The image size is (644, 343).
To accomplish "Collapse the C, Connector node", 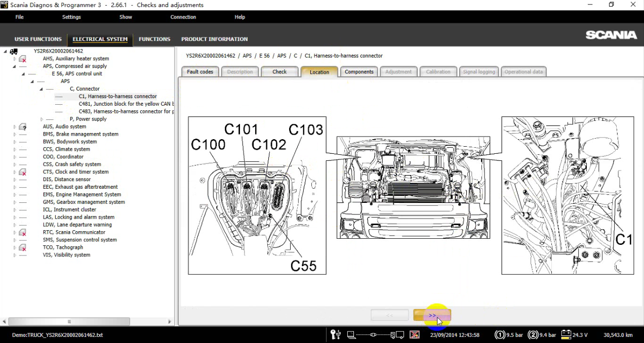I will (x=42, y=89).
